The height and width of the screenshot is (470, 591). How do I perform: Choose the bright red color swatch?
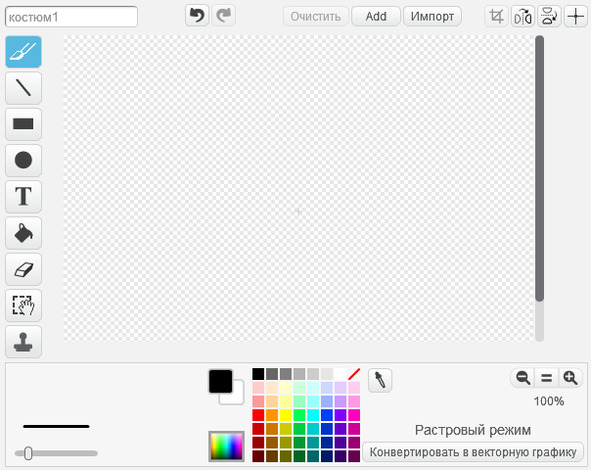click(x=259, y=415)
